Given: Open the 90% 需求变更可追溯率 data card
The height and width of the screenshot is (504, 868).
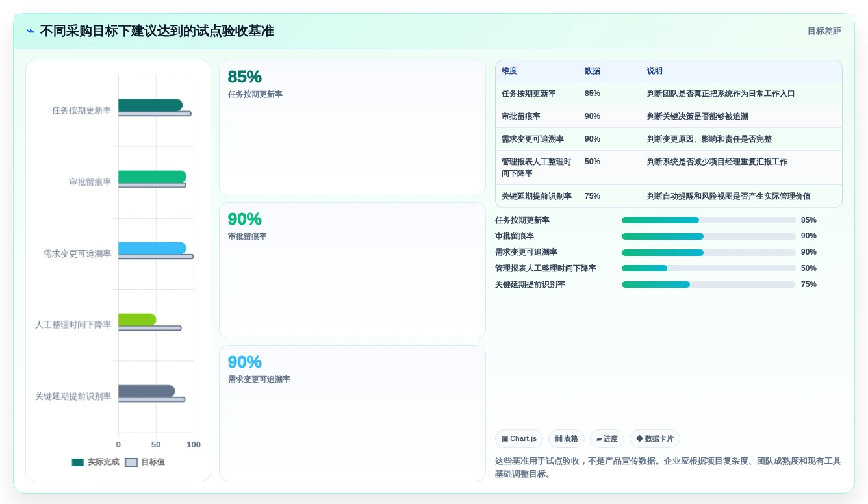Looking at the screenshot, I should tap(352, 413).
